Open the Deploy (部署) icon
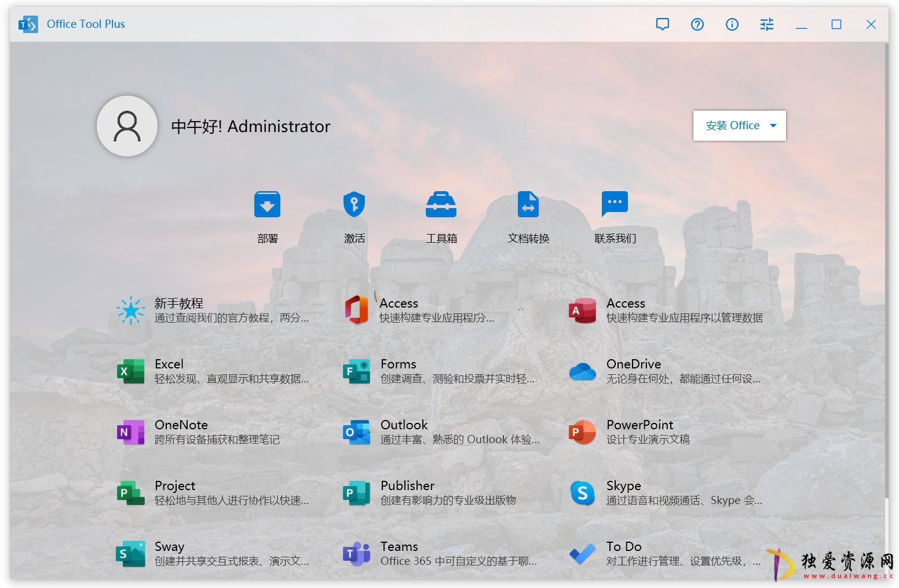This screenshot has height=588, width=899. point(267,204)
